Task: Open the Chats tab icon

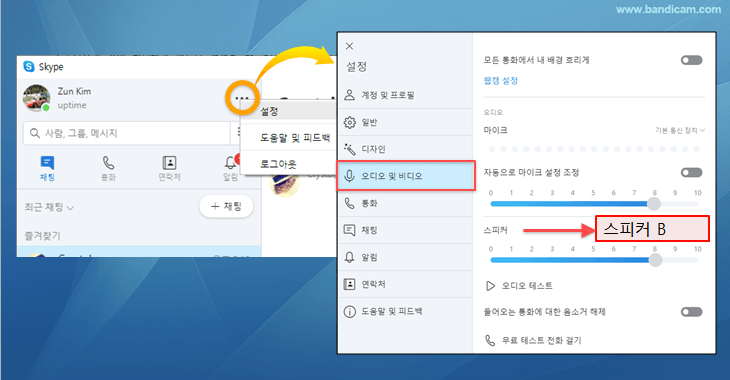Action: pyautogui.click(x=47, y=163)
